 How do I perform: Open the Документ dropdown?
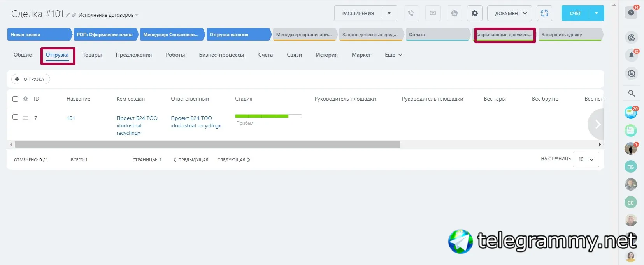[511, 13]
